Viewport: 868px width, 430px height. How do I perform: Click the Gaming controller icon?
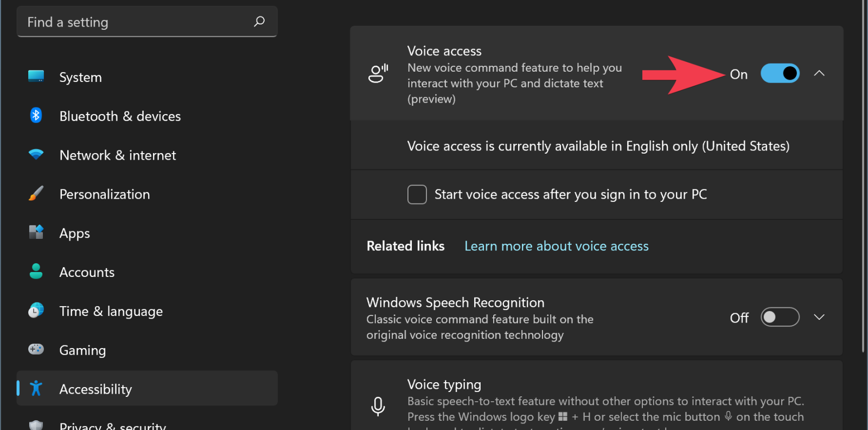36,349
